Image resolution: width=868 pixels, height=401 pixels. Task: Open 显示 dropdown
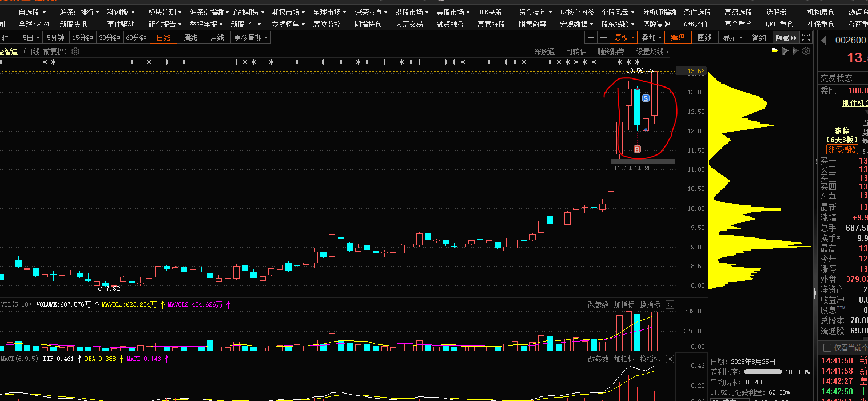pos(732,38)
